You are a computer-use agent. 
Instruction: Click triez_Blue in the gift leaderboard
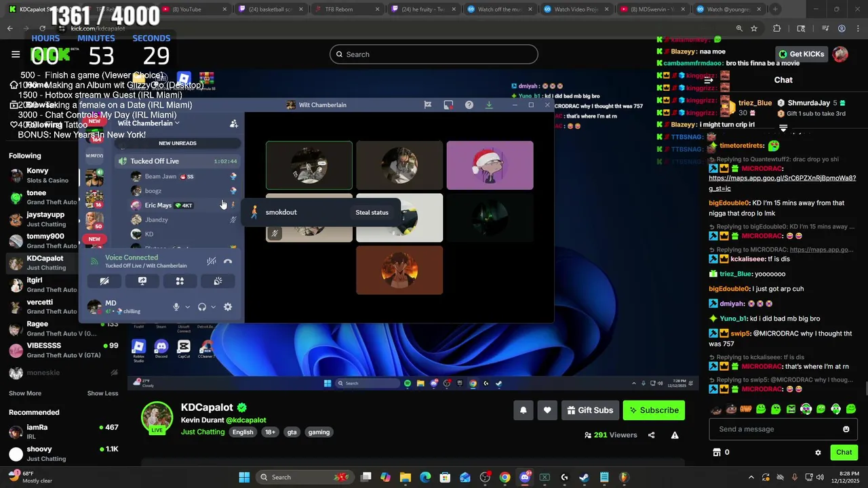(x=755, y=103)
